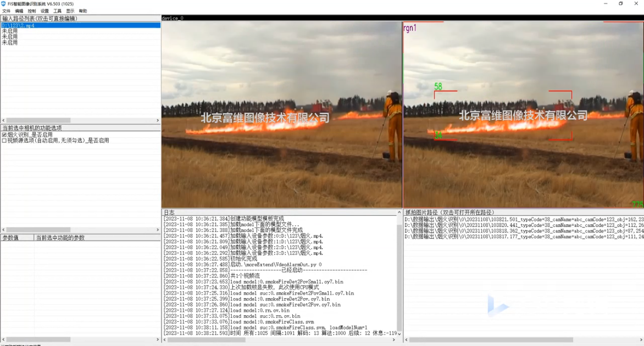Click snapshot list horizontal scroll right arrow
Screen dimensions: 644x346
[641, 340]
